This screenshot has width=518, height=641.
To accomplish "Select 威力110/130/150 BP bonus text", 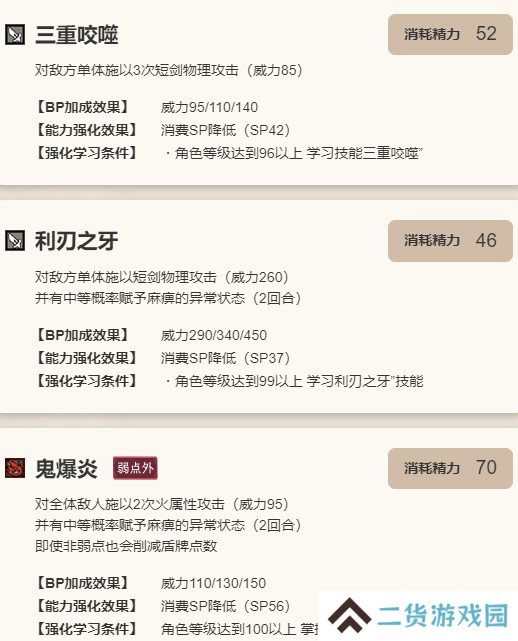I will point(213,583).
